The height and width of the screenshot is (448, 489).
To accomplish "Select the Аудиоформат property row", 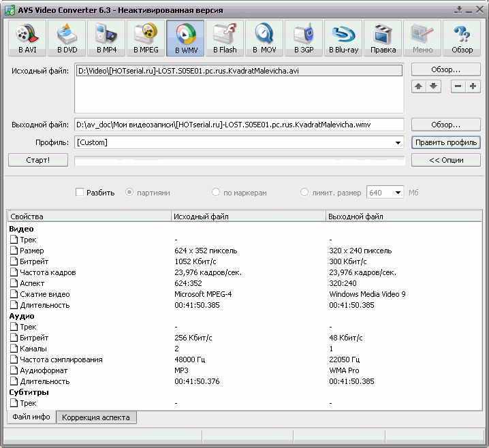I will [245, 370].
